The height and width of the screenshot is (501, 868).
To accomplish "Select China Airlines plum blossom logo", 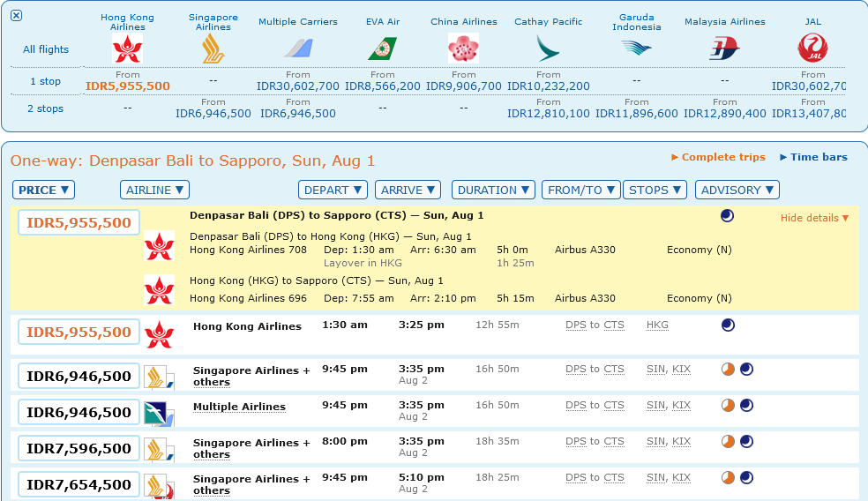I will 463,49.
